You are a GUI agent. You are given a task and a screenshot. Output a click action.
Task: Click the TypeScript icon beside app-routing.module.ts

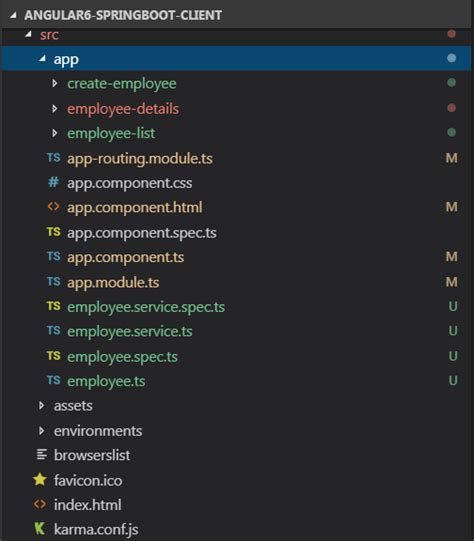[x=53, y=158]
